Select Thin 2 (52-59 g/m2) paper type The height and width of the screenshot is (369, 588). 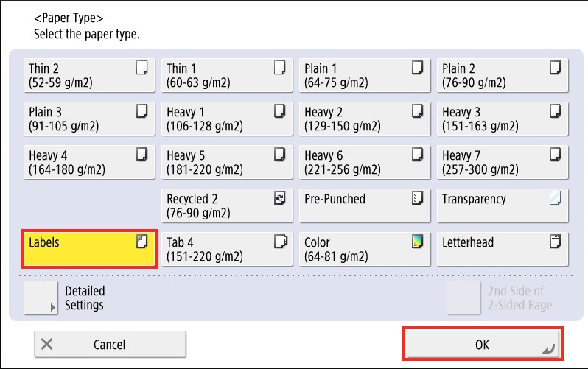tap(89, 76)
